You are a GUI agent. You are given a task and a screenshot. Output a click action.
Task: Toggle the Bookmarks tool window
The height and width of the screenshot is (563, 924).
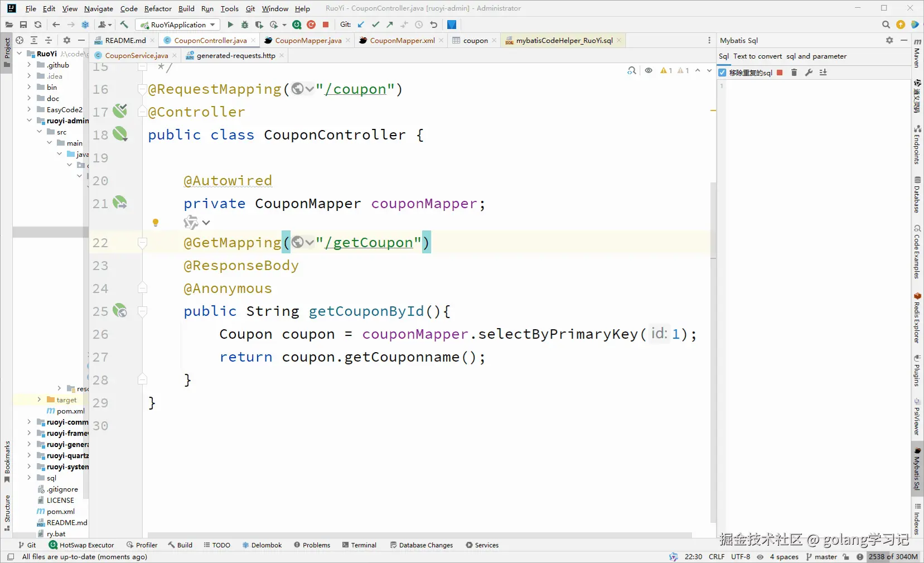7,462
